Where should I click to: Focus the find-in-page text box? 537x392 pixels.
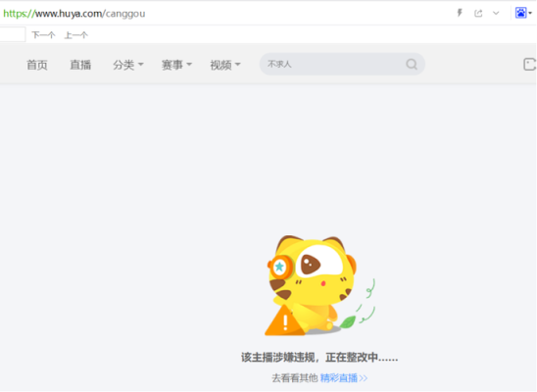coord(13,34)
